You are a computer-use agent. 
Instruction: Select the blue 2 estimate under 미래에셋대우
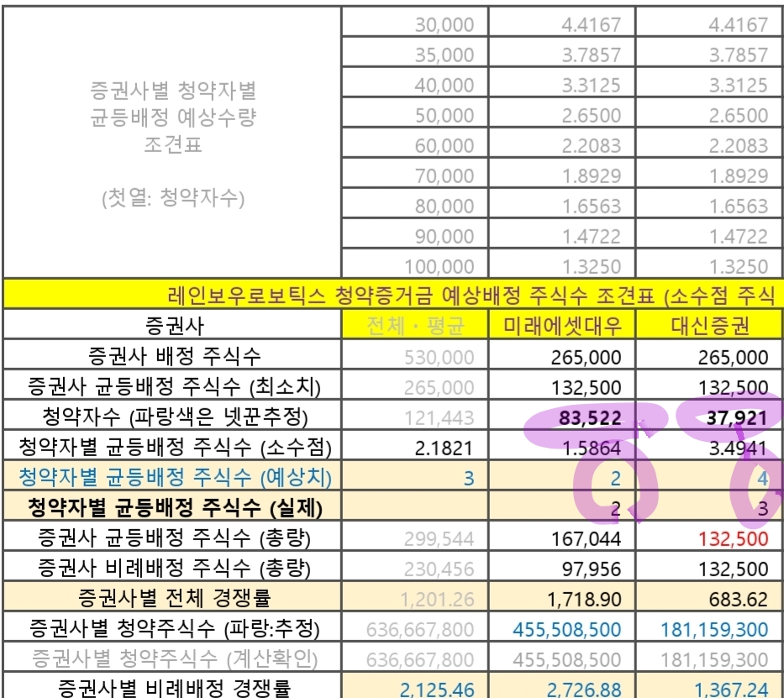pos(561,476)
